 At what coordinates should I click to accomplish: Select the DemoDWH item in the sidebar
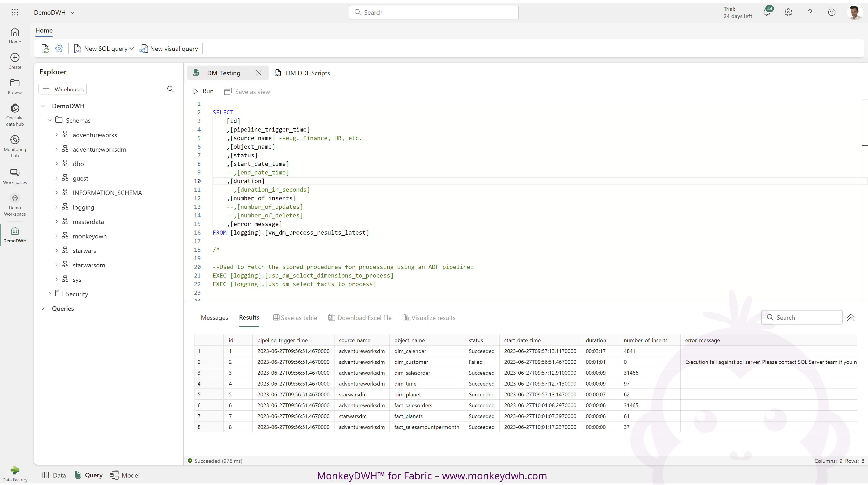[15, 234]
